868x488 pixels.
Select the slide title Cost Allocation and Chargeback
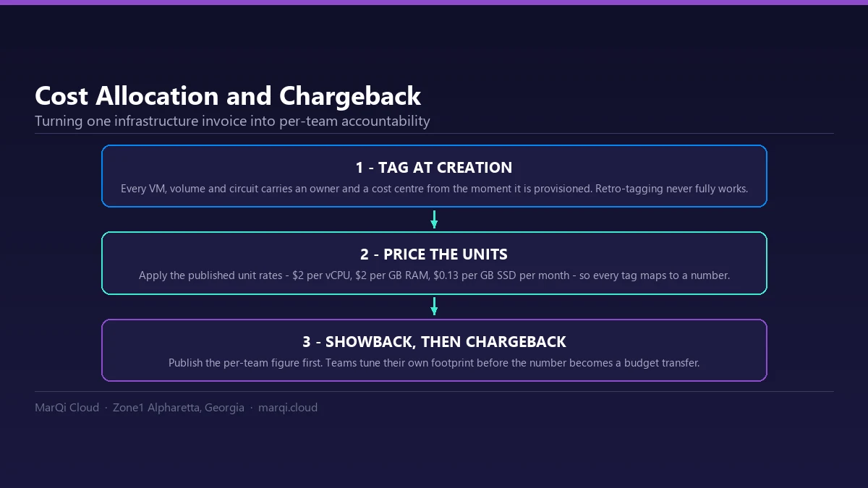[x=228, y=96]
